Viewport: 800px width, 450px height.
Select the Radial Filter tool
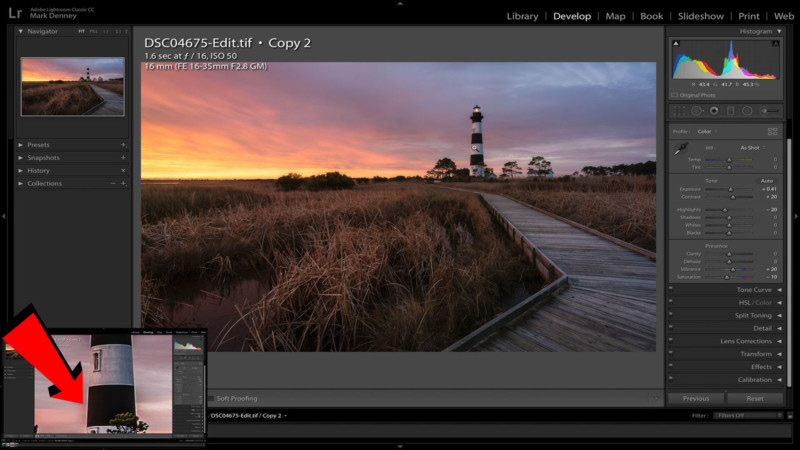pos(747,110)
